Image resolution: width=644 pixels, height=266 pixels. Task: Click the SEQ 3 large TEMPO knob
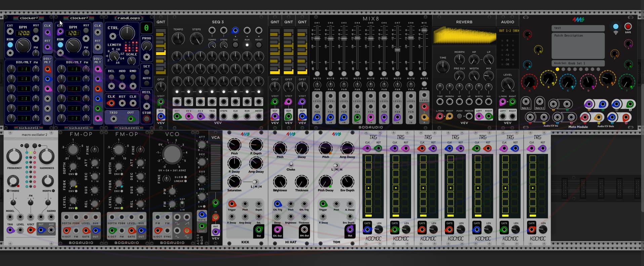[178, 39]
